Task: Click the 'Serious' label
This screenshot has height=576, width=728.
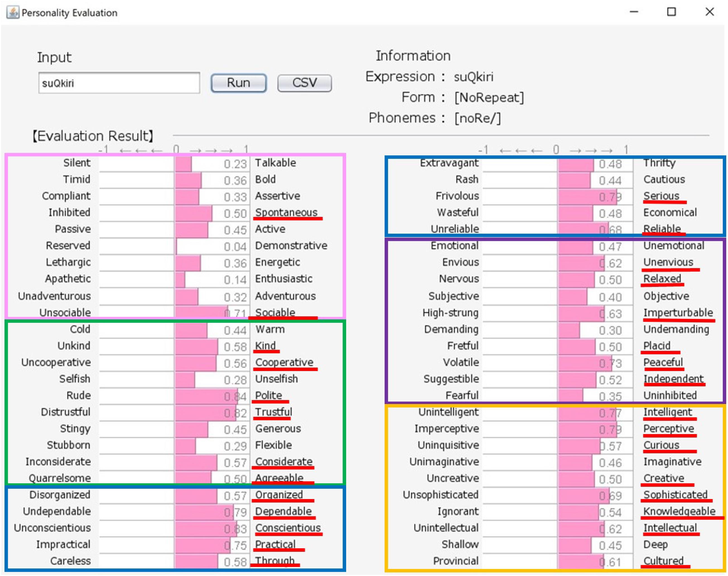Action: click(661, 196)
